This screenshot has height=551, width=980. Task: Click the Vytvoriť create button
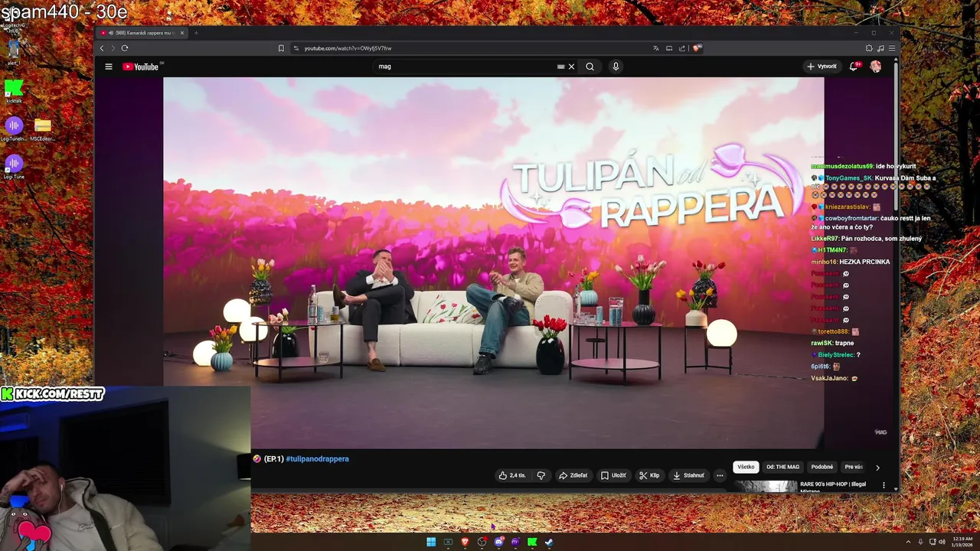tap(822, 67)
